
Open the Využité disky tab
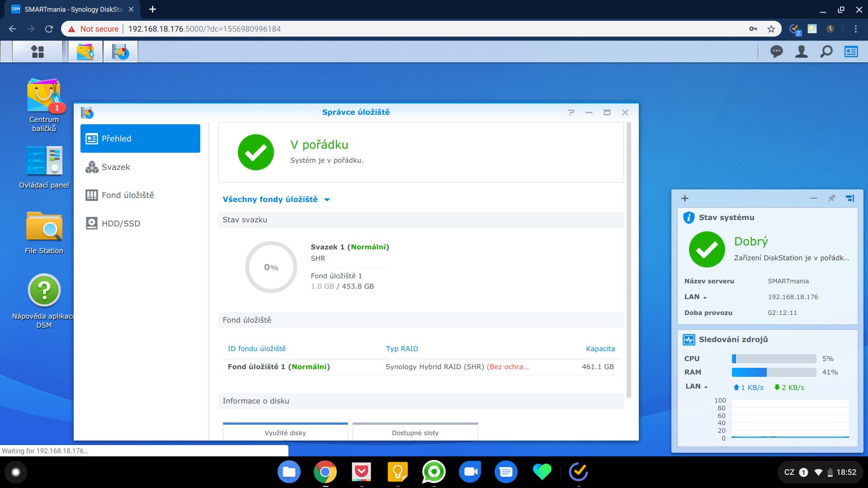pos(285,432)
